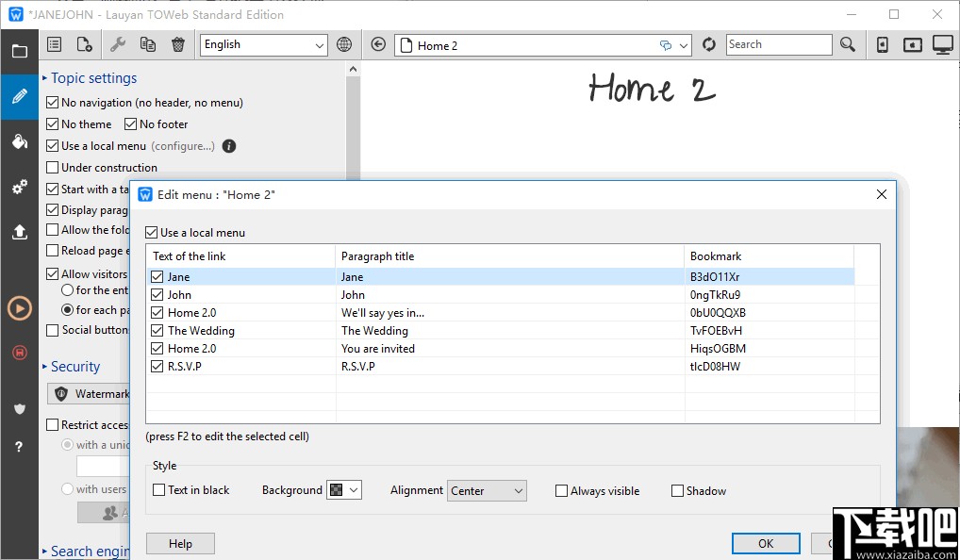960x560 pixels.
Task: Expand the Home 2 page selector dropdown
Action: click(684, 45)
